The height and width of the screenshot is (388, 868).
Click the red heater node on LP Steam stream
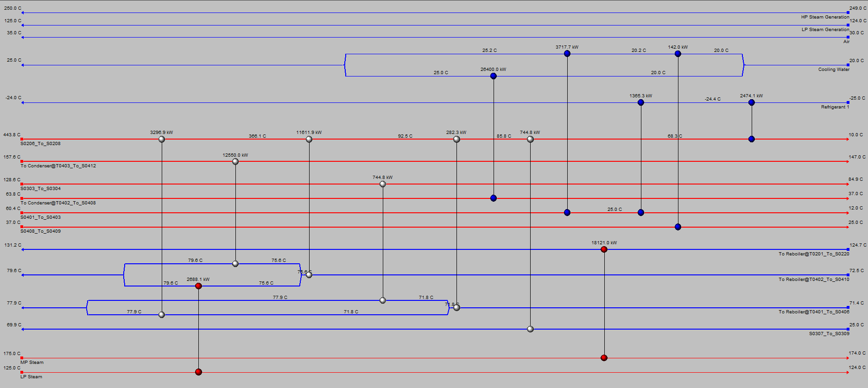(198, 372)
